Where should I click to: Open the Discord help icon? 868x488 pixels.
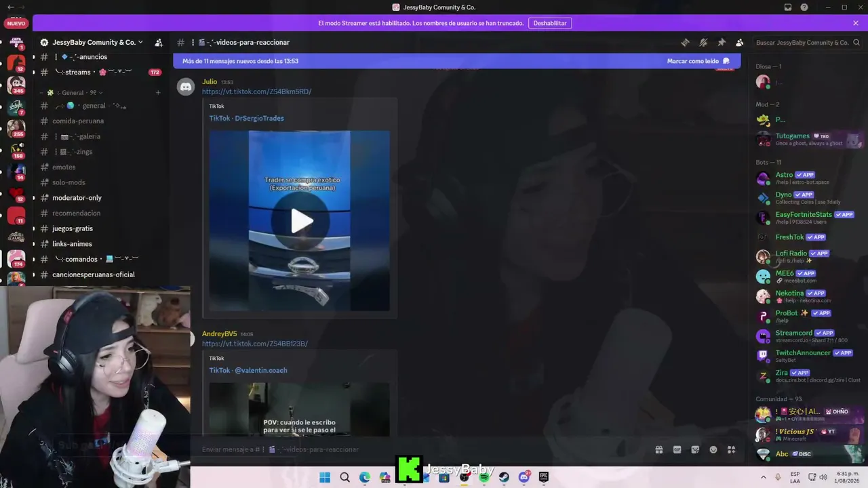point(804,7)
